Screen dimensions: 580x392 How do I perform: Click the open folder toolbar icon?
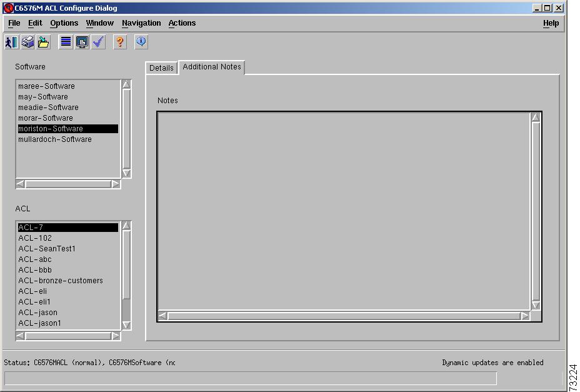44,42
